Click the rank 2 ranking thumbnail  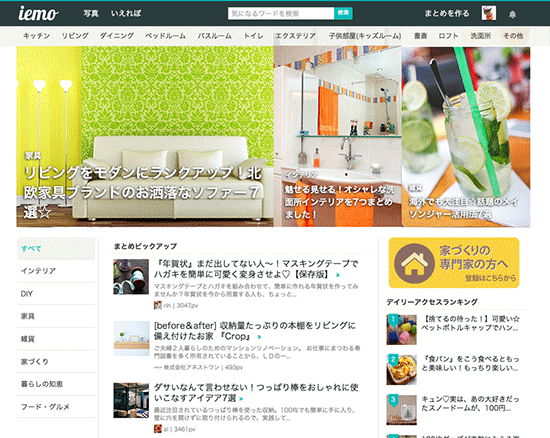(402, 370)
